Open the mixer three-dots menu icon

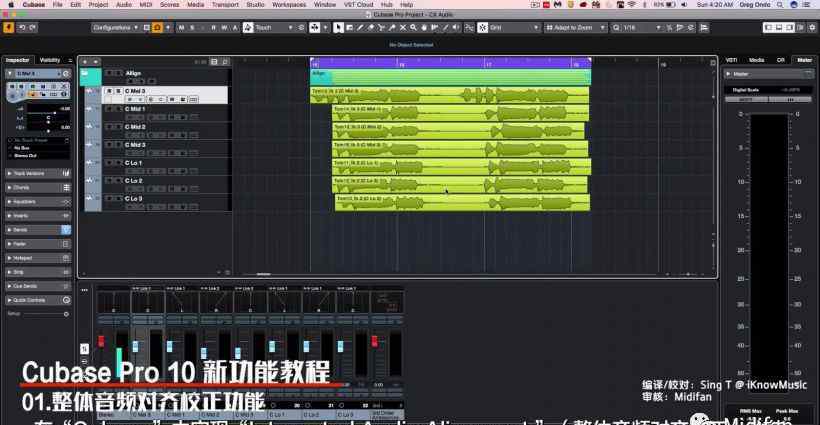[84, 290]
